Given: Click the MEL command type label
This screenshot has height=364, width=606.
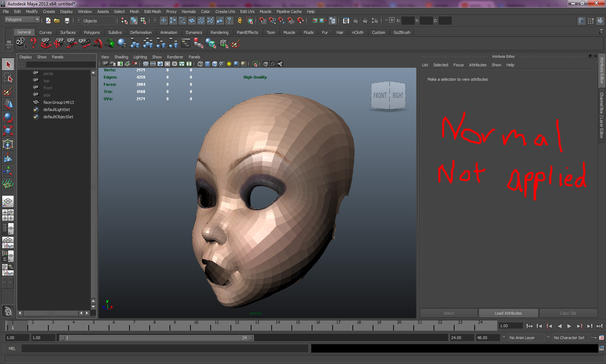Looking at the screenshot, I should point(12,349).
